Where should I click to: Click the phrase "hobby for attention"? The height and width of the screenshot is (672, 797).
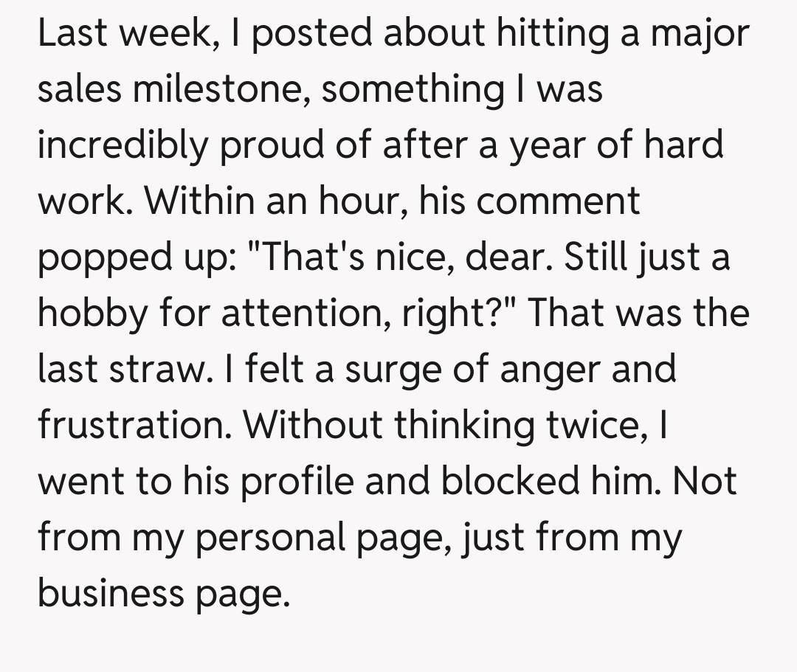click(214, 312)
